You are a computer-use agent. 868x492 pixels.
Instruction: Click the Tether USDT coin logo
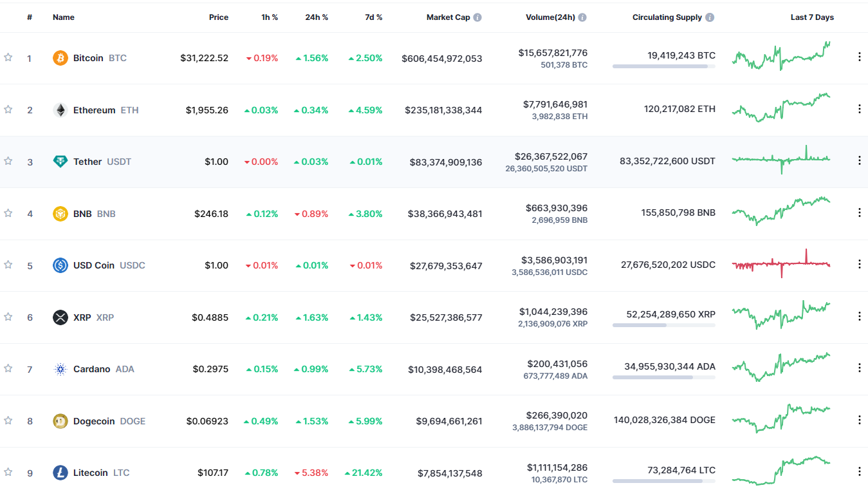click(60, 162)
